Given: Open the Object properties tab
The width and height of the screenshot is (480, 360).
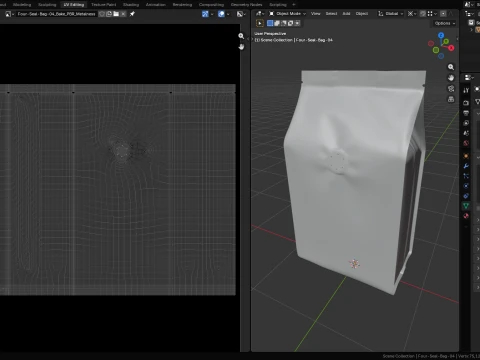Looking at the screenshot, I should pyautogui.click(x=466, y=156).
